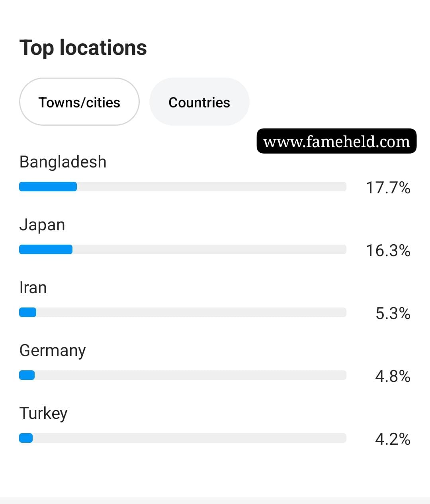430x504 pixels.
Task: Select the Countries tab
Action: tap(199, 102)
